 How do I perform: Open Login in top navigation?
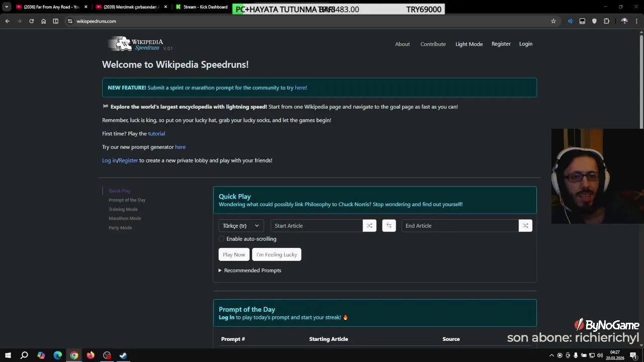point(526,44)
